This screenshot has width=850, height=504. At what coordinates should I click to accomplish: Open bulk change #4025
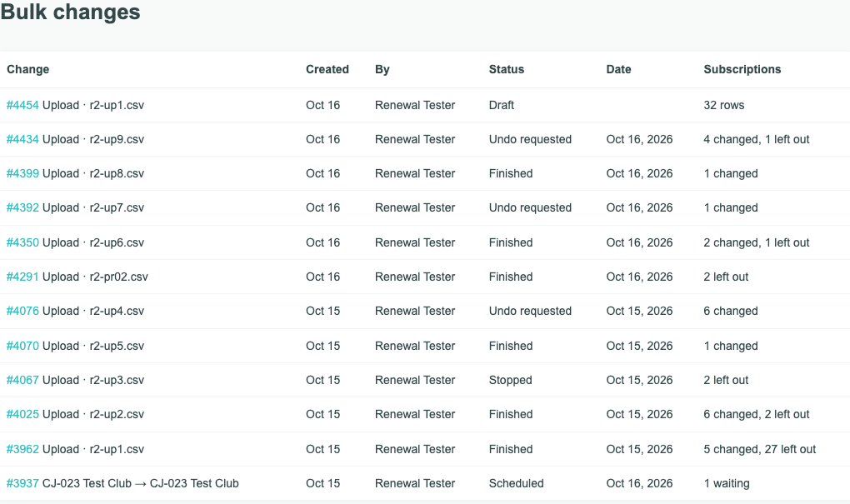pyautogui.click(x=22, y=414)
